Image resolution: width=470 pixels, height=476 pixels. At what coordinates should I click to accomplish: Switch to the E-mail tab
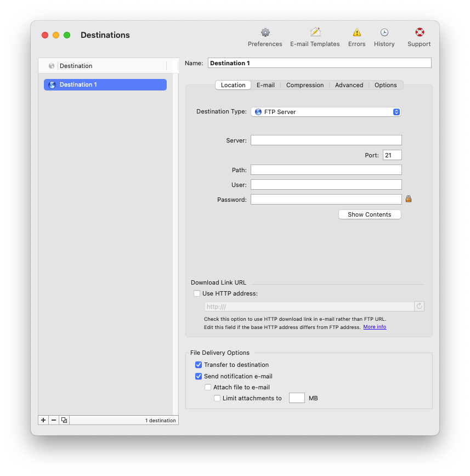[x=265, y=85]
